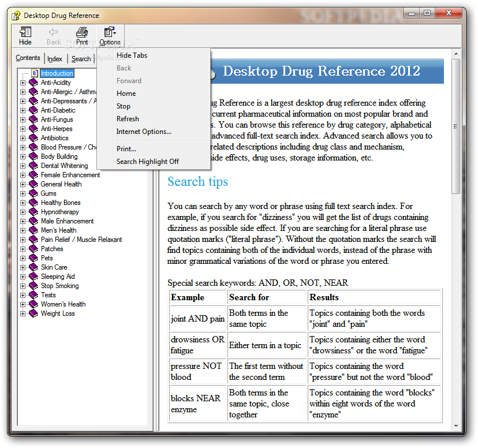The height and width of the screenshot is (448, 478).
Task: Click the 'joint AND pain' example cell
Action: tap(197, 319)
